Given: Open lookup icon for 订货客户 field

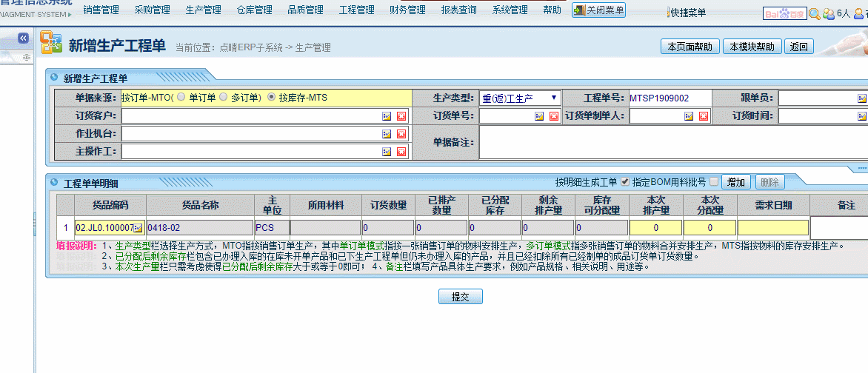Looking at the screenshot, I should pos(387,116).
